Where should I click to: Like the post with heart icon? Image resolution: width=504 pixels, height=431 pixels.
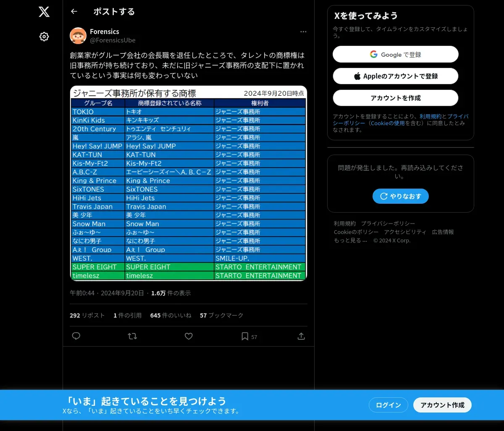[x=189, y=336]
